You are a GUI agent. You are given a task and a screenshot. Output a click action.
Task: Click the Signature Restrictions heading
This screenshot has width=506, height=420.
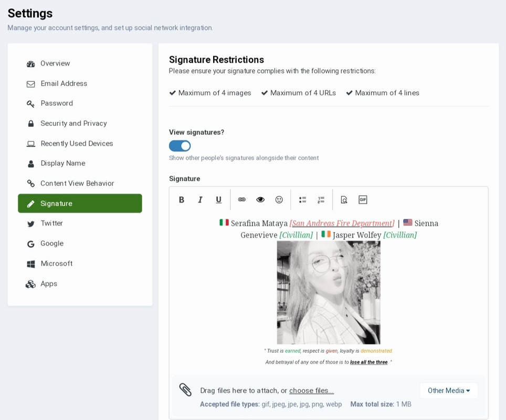[x=217, y=60]
